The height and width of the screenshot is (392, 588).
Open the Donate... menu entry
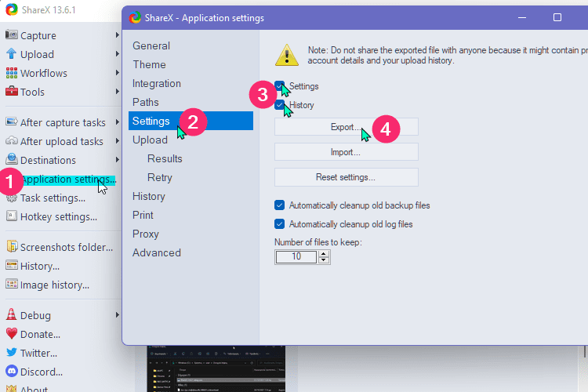[40, 334]
